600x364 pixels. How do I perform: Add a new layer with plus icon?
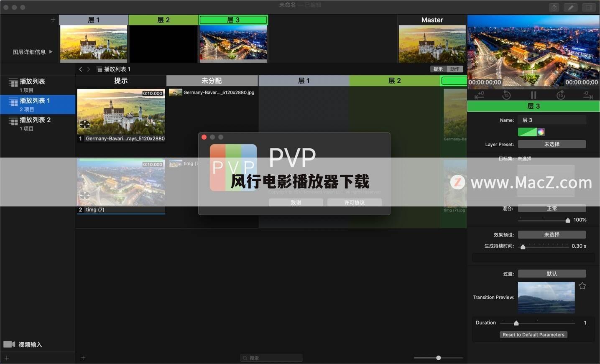53,20
